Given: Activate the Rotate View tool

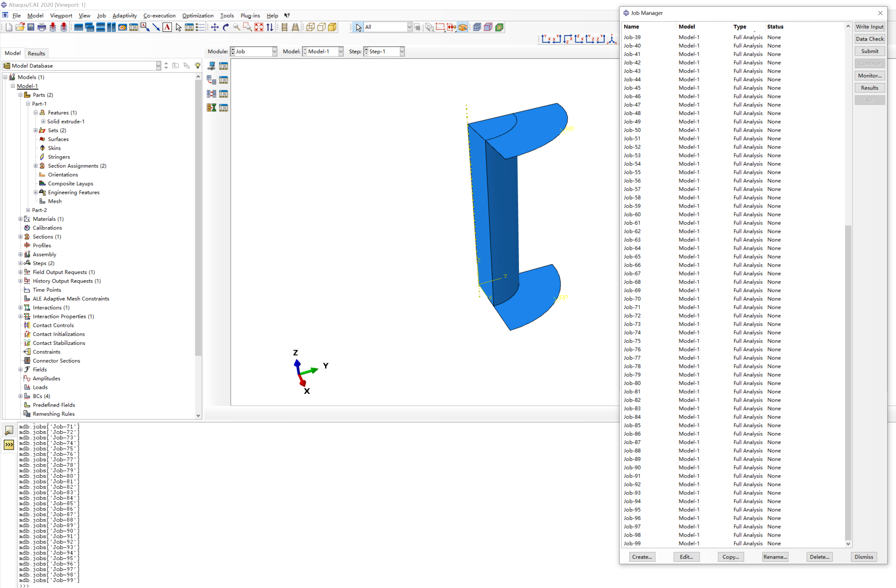Looking at the screenshot, I should click(x=225, y=27).
